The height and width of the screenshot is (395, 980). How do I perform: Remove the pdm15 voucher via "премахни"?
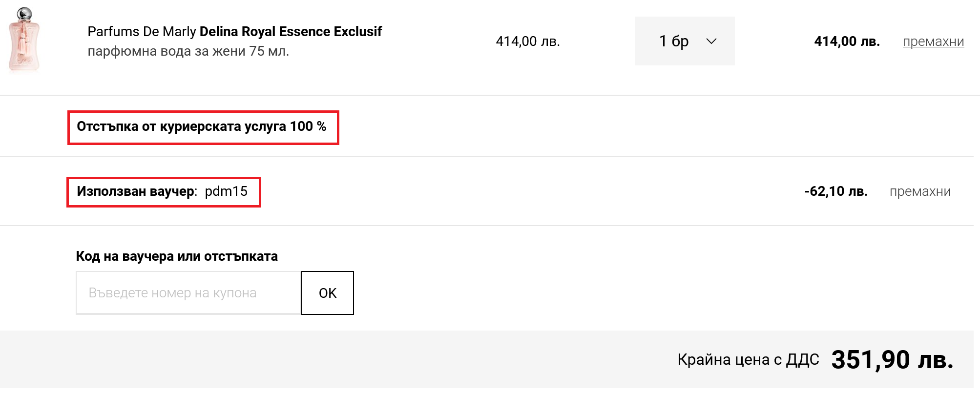click(x=920, y=191)
